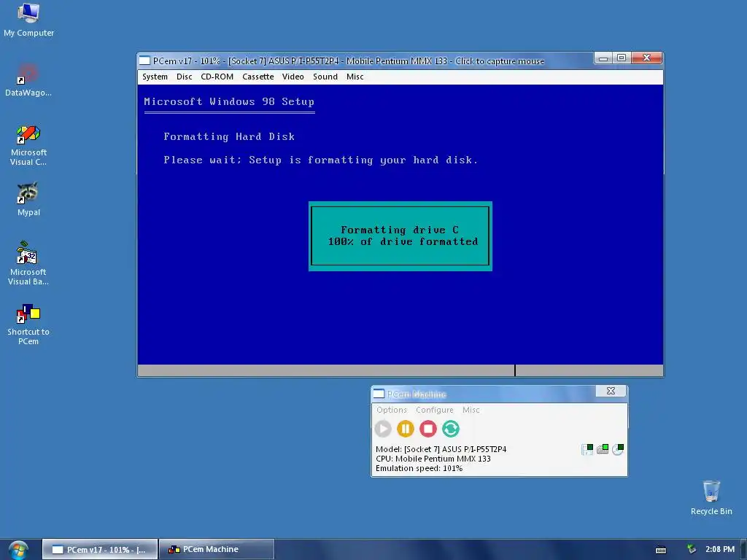Select Microsoft Visual Ba... desktop icon
The image size is (747, 560).
pyautogui.click(x=28, y=263)
